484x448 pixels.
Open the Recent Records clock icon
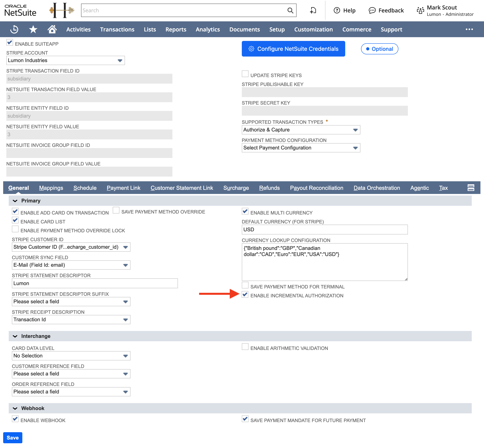(14, 29)
